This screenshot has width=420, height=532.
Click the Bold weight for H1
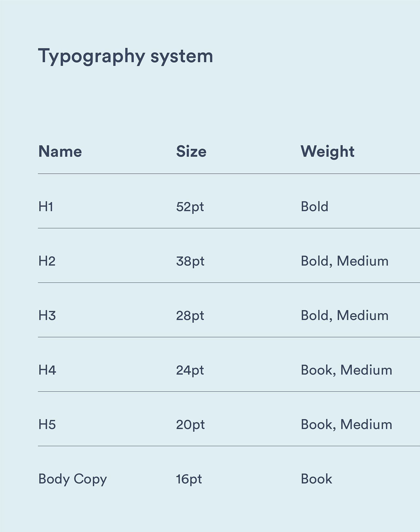pos(315,207)
